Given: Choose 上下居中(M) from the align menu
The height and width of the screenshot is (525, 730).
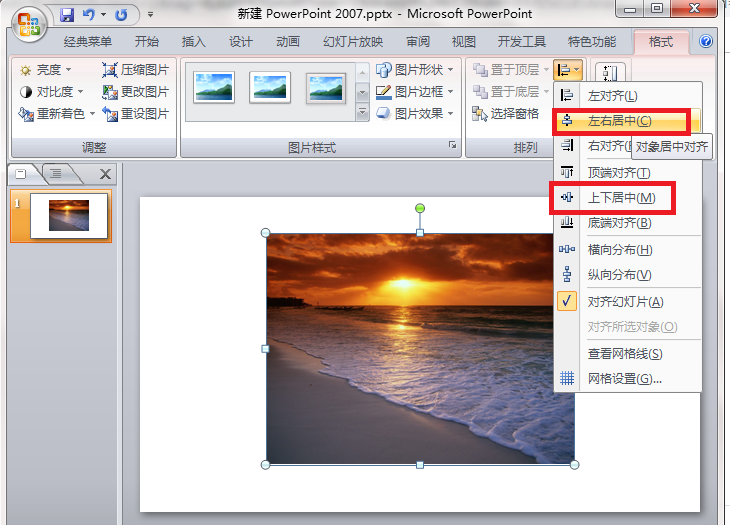Looking at the screenshot, I should coord(628,198).
